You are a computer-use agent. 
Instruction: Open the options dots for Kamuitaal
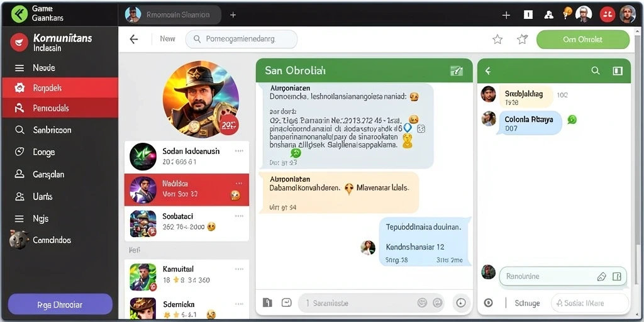(239, 269)
